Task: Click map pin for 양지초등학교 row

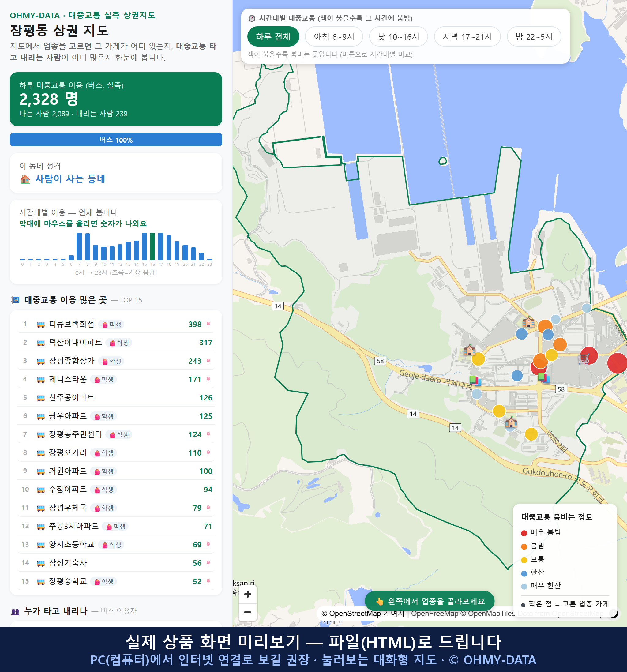Action: tap(208, 545)
